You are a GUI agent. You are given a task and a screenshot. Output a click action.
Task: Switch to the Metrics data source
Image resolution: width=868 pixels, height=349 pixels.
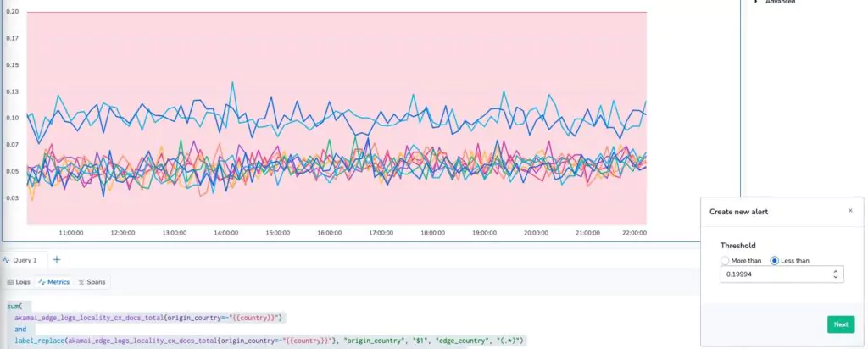point(54,282)
